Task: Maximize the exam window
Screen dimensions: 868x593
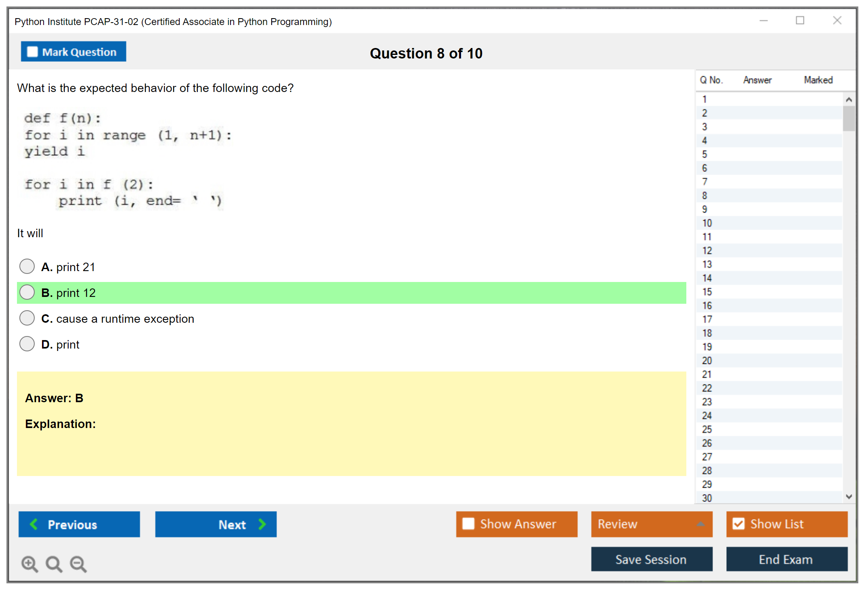Action: click(800, 21)
